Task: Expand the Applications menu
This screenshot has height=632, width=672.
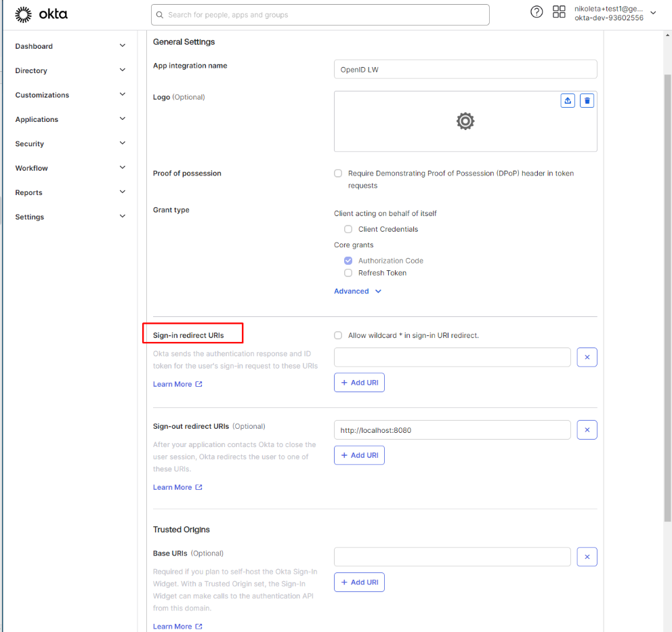Action: click(70, 119)
